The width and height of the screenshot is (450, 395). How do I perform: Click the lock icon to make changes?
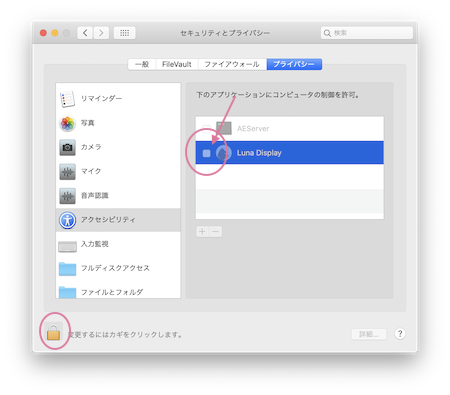pyautogui.click(x=53, y=332)
